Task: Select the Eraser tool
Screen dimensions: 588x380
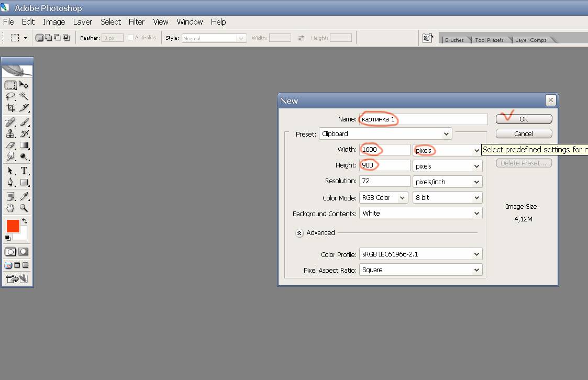Action: click(11, 146)
